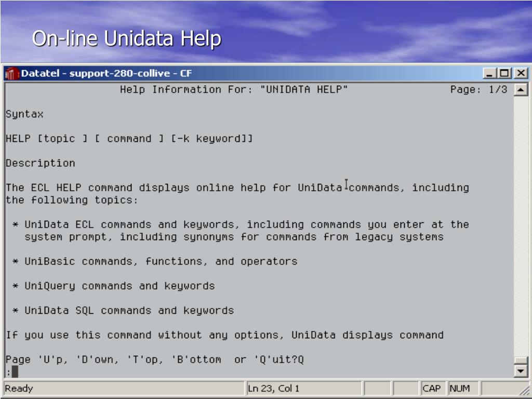Minimize the Datatel terminal window
This screenshot has height=399, width=532.
point(489,73)
